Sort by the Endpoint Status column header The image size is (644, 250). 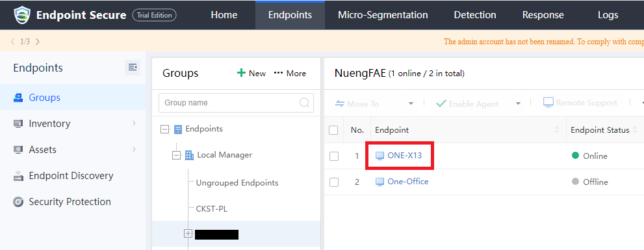tap(600, 130)
